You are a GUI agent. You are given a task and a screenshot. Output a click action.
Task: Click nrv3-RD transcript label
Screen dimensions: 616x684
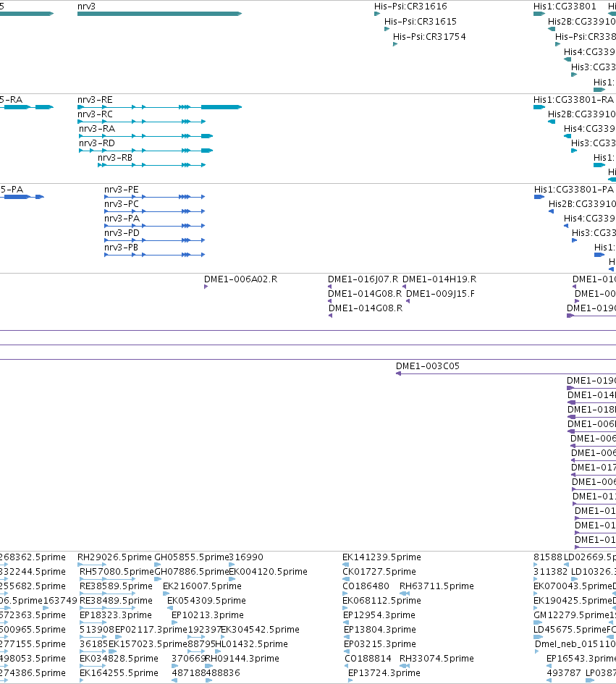coord(97,143)
